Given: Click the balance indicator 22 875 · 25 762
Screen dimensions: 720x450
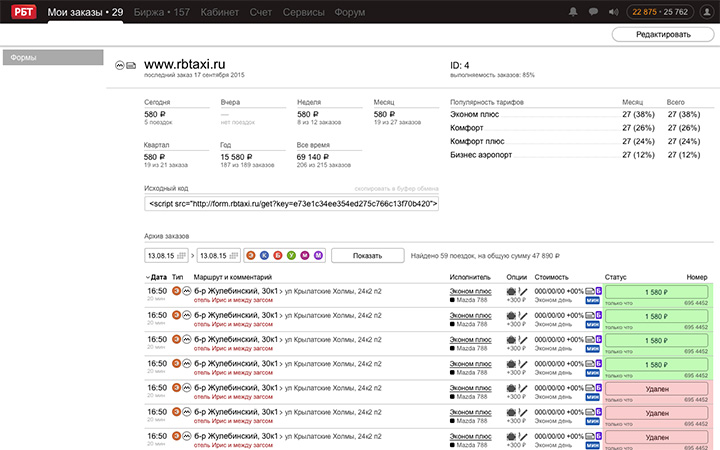Looking at the screenshot, I should [660, 12].
